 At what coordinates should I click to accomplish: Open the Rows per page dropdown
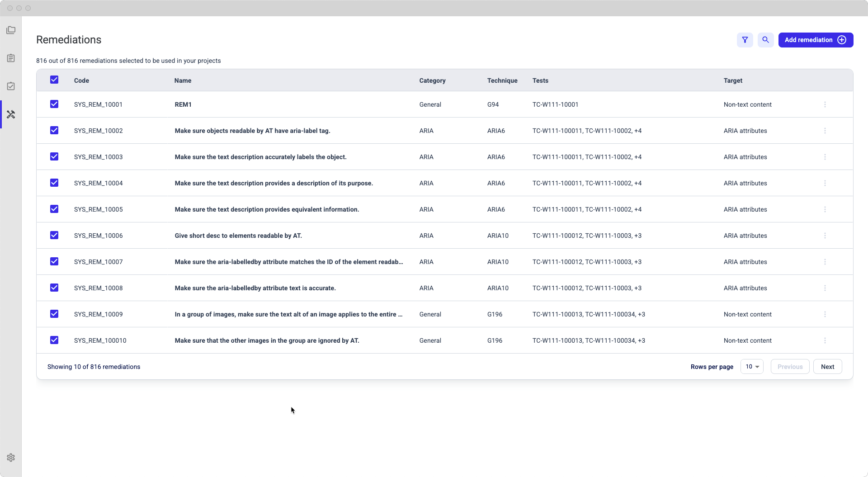[x=752, y=367]
